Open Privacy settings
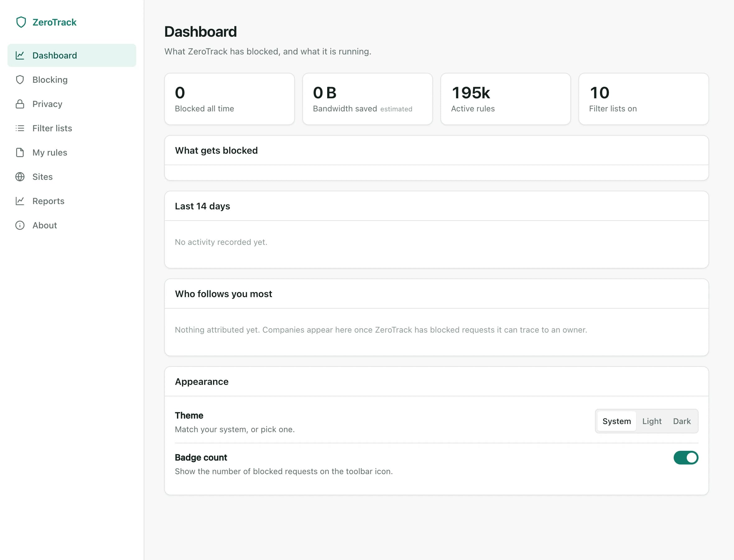 [x=72, y=104]
